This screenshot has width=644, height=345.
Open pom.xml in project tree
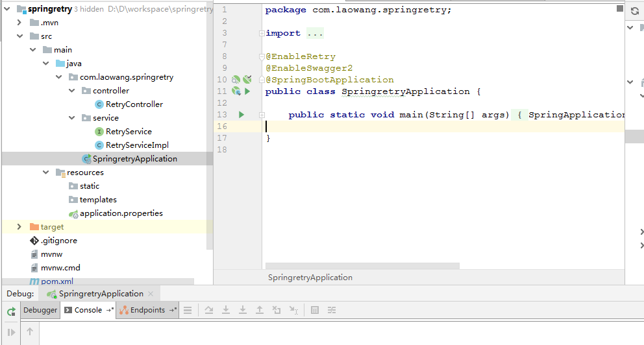pos(56,281)
